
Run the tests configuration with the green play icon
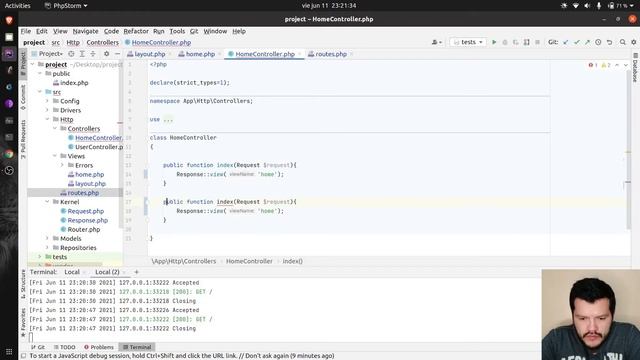pos(494,42)
